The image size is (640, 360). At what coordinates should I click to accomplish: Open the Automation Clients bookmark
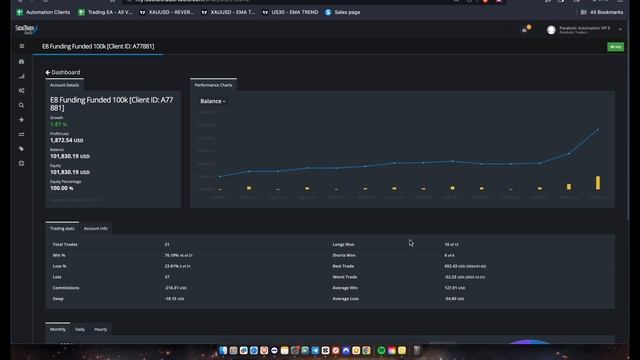43,12
